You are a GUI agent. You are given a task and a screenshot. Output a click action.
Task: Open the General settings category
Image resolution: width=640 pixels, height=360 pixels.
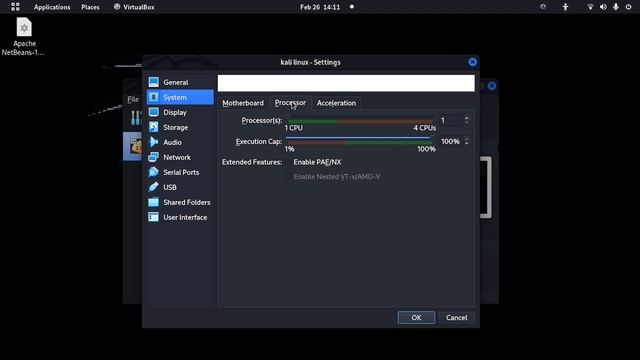180,82
